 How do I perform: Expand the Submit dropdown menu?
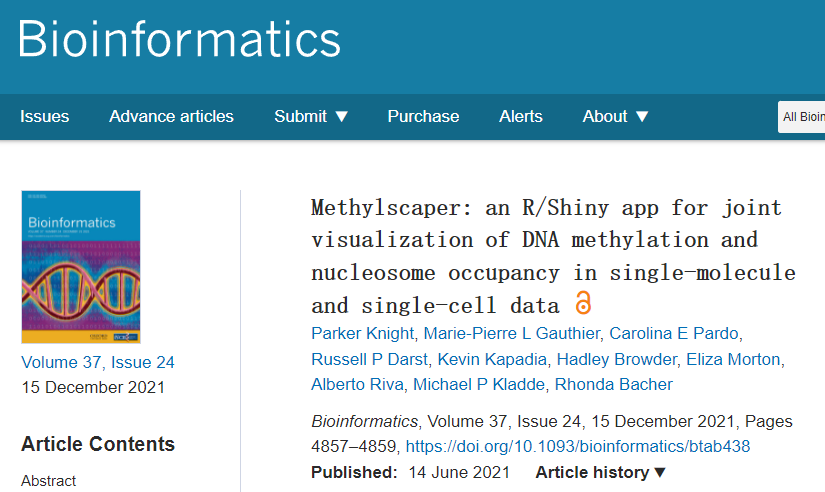pos(311,116)
